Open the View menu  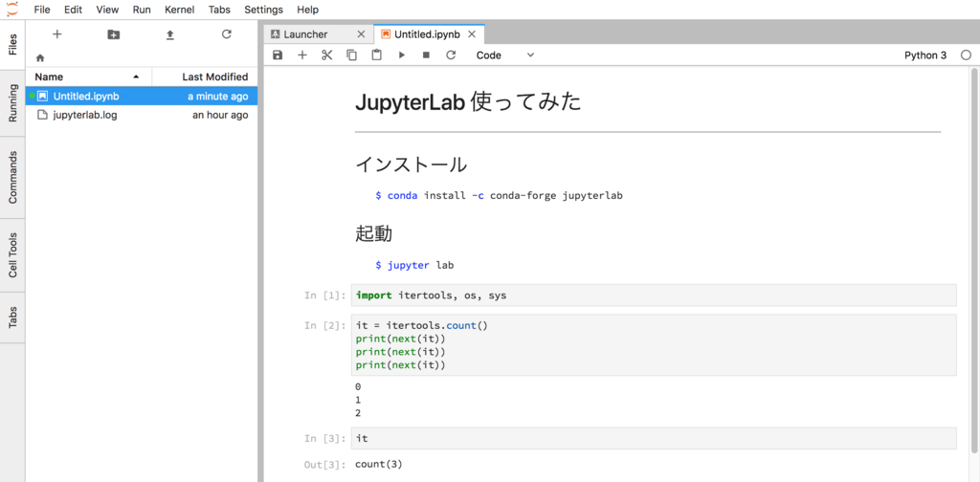click(x=107, y=10)
